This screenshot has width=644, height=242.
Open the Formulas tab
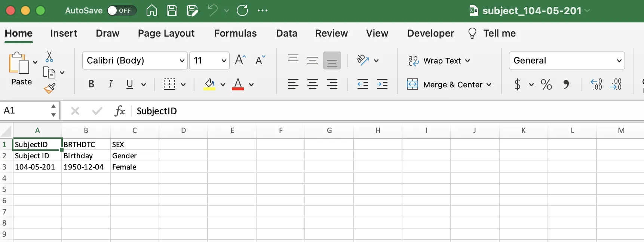(x=235, y=33)
